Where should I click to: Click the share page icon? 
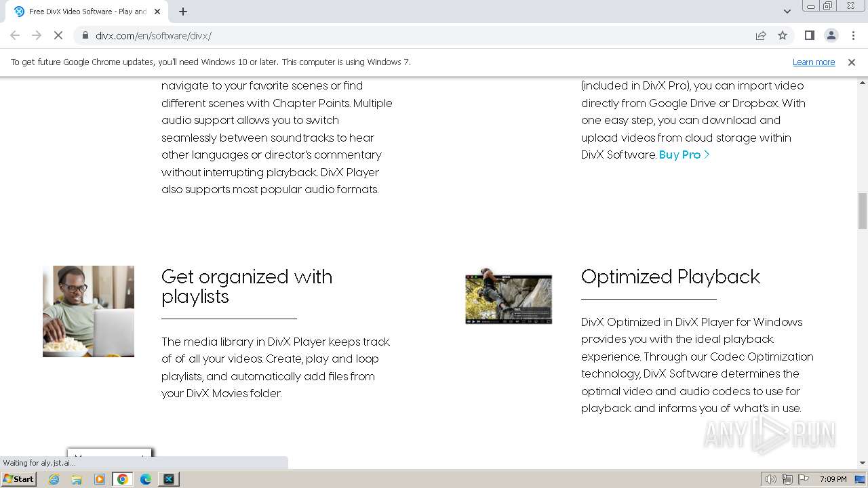(x=761, y=35)
